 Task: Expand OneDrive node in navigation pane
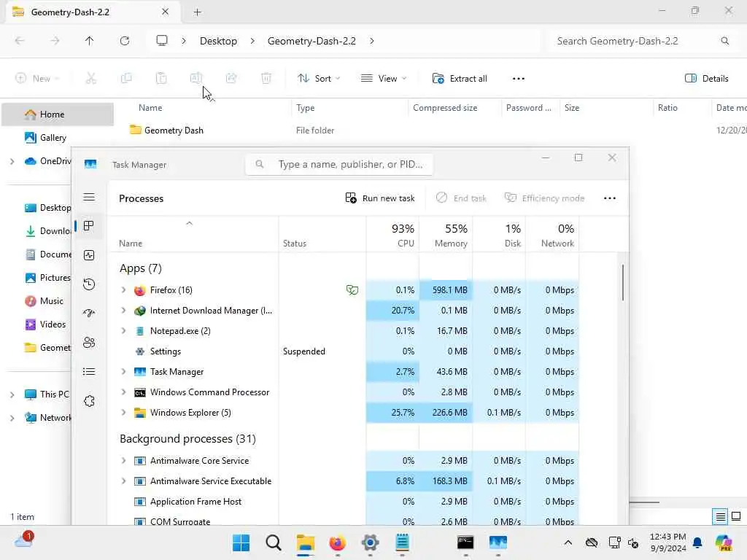click(12, 161)
